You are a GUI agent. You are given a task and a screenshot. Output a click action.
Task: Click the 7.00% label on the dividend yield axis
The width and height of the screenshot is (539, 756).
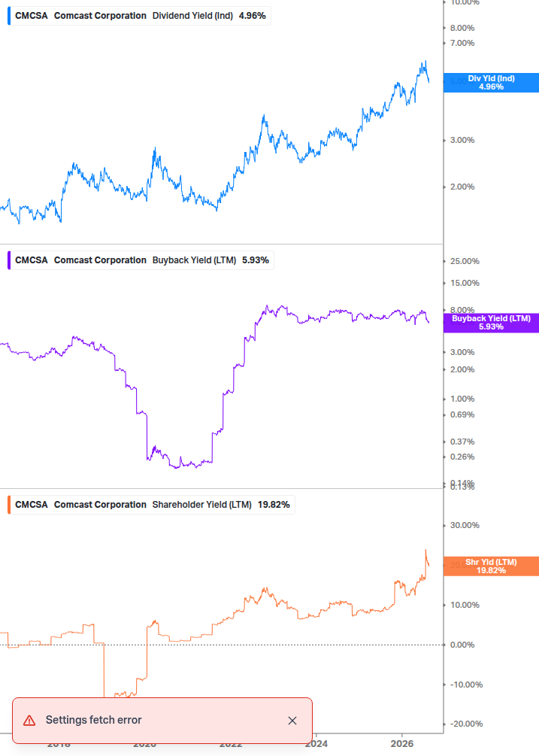[462, 43]
